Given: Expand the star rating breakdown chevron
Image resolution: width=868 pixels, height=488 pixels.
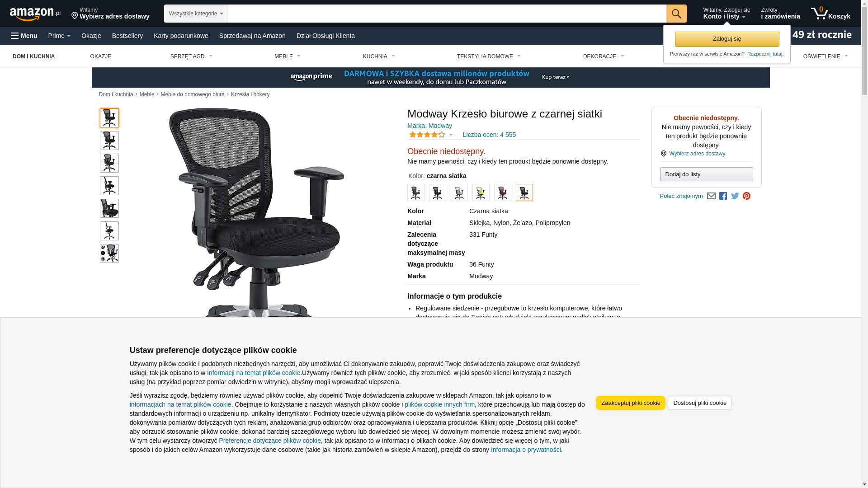Looking at the screenshot, I should 451,135.
